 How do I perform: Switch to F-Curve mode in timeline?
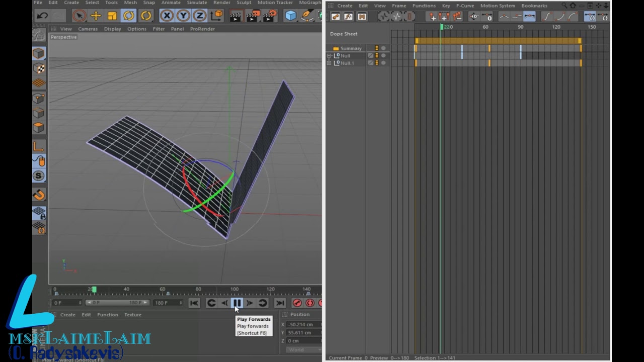pos(348,17)
